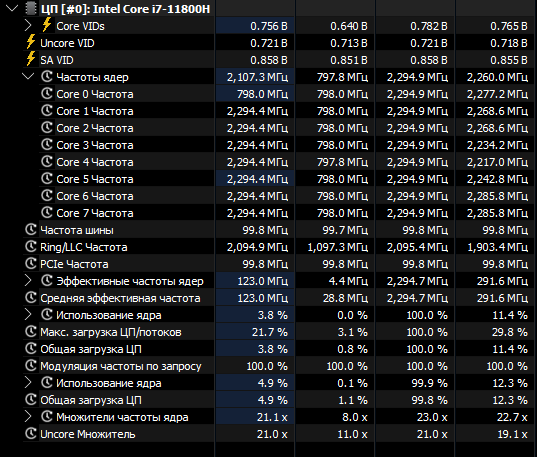This screenshot has height=457, width=537.
Task: Click the clock icon next to Ring/LLC Частота
Action: point(30,246)
